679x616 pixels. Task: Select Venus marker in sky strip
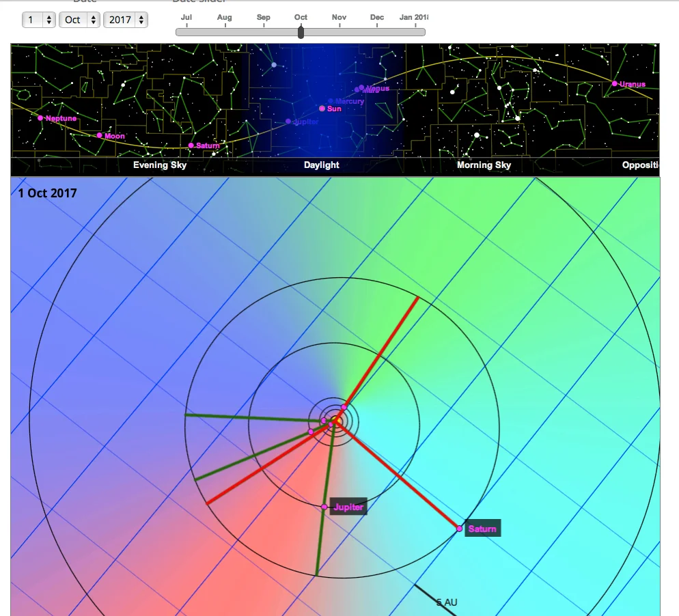pyautogui.click(x=361, y=87)
